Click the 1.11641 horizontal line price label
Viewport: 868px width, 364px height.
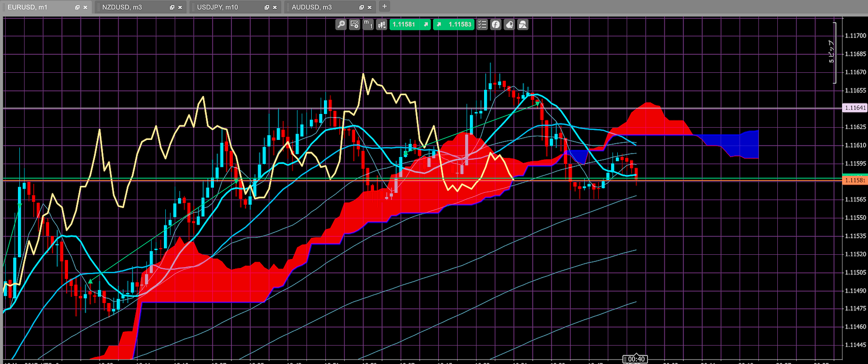tap(855, 108)
